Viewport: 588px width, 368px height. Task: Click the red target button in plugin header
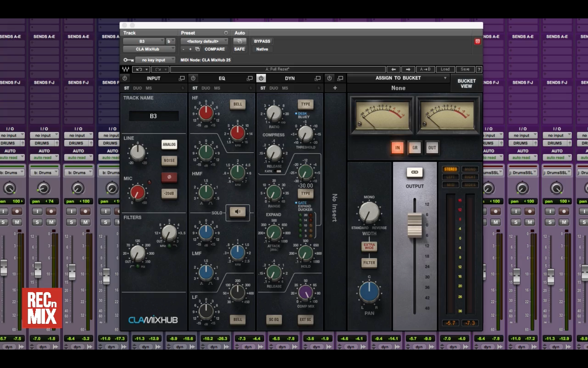point(477,41)
